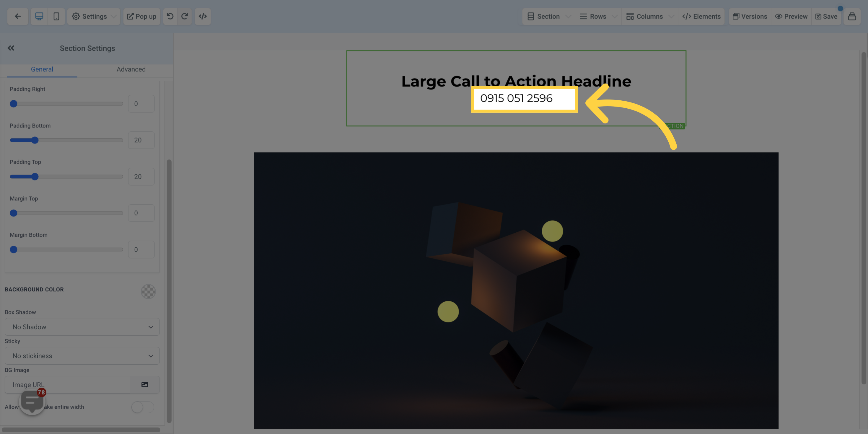The image size is (868, 434).
Task: Click the image upload BG image button
Action: point(144,385)
